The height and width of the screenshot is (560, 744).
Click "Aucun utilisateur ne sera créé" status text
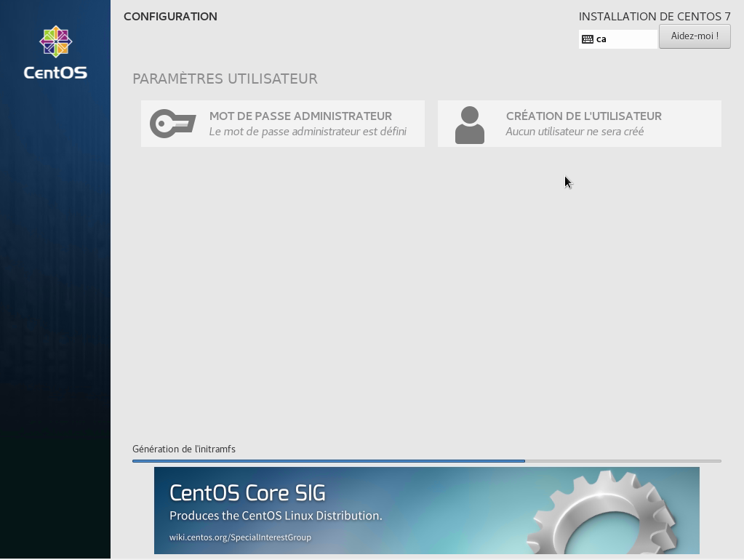click(575, 132)
